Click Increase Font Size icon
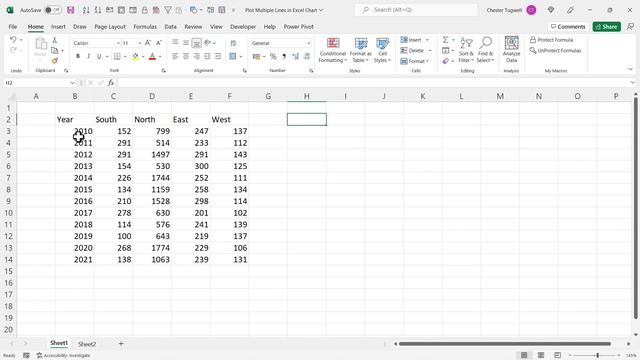 pyautogui.click(x=148, y=43)
